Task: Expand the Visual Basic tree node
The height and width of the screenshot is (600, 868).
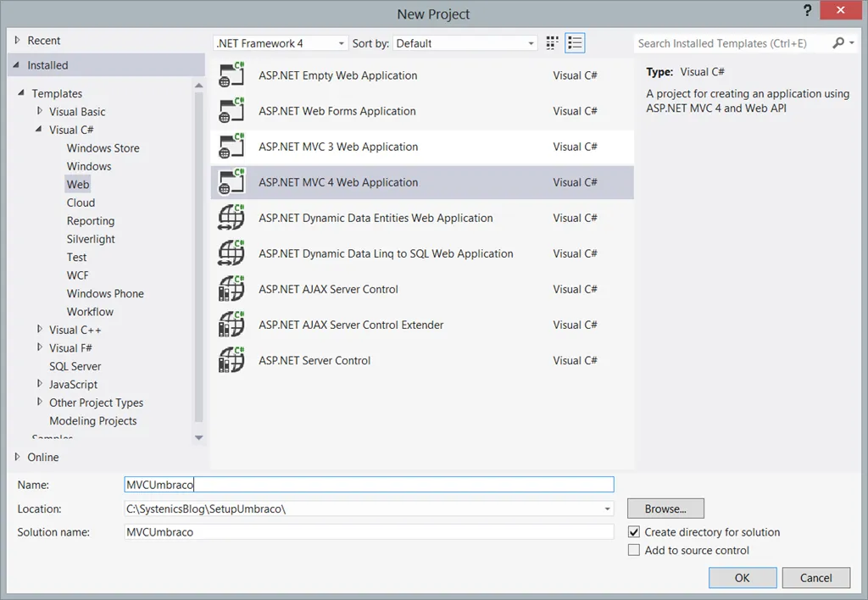Action: point(40,112)
